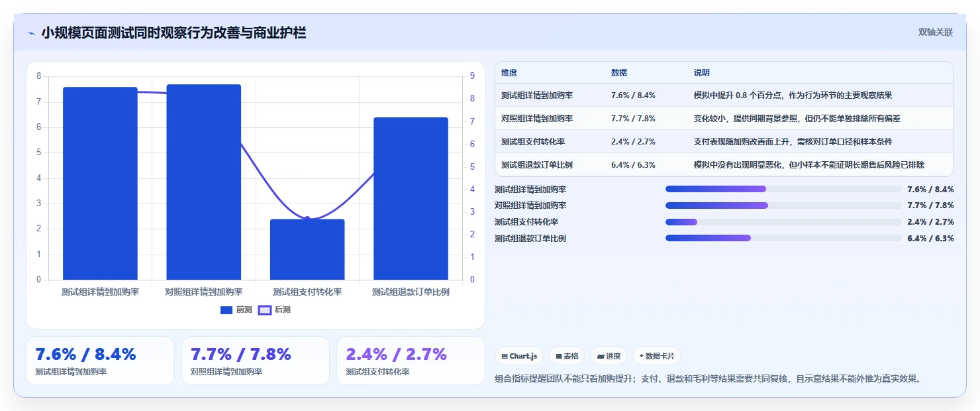Click the 表格 chip
Image resolution: width=980 pixels, height=411 pixels.
[567, 356]
